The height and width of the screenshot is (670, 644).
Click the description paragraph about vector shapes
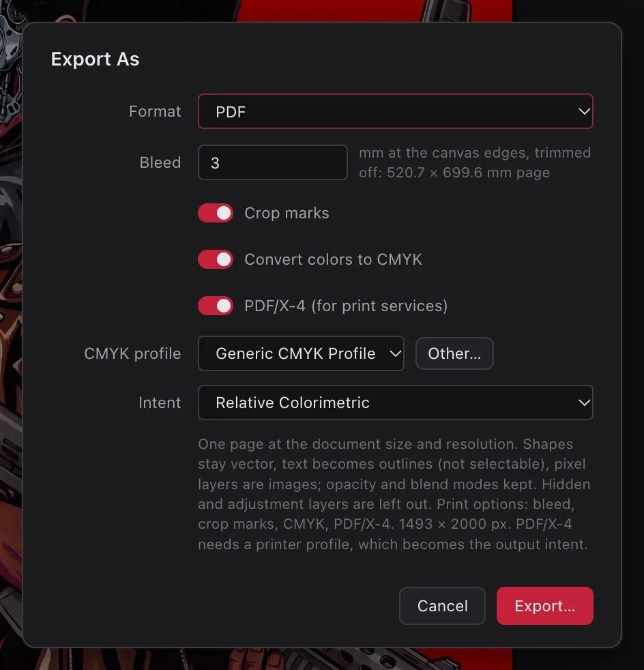394,494
